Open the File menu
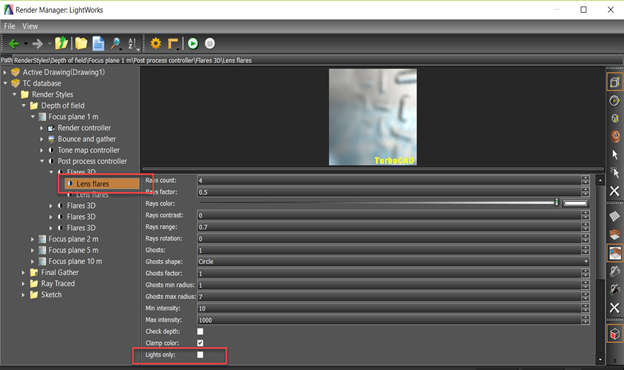Image resolution: width=624 pixels, height=370 pixels. point(10,26)
